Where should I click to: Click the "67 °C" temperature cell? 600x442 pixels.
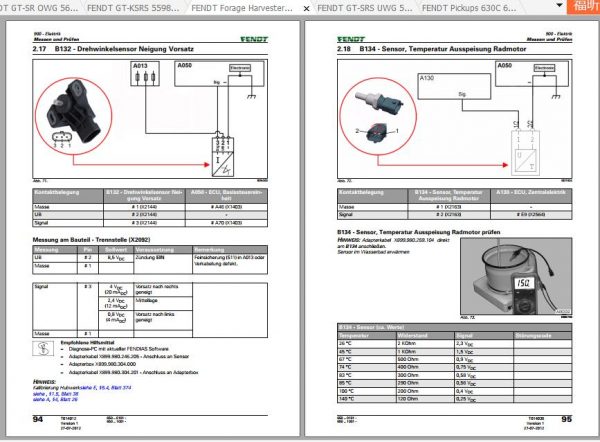[367, 359]
